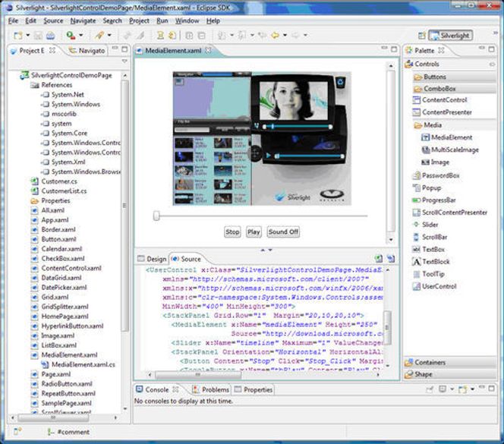Select SilverlightControlDemoPage project root
Viewport: 504px width, 444px height.
pos(66,75)
